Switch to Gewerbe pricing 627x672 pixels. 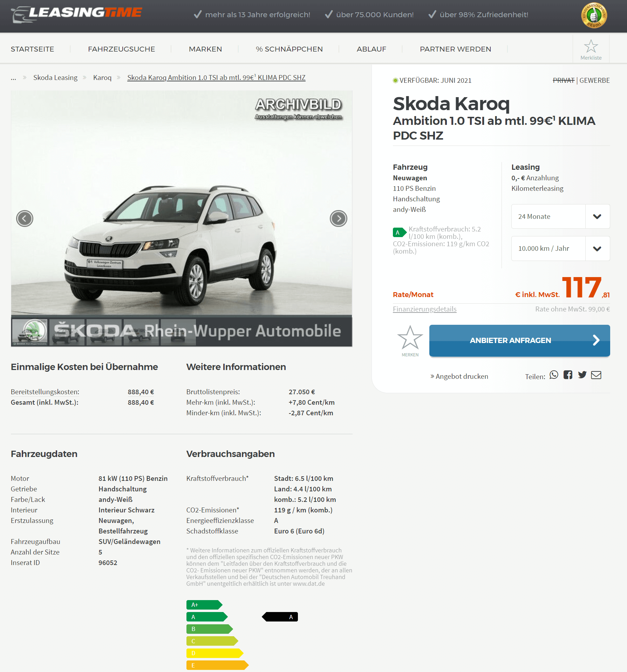[x=594, y=80]
